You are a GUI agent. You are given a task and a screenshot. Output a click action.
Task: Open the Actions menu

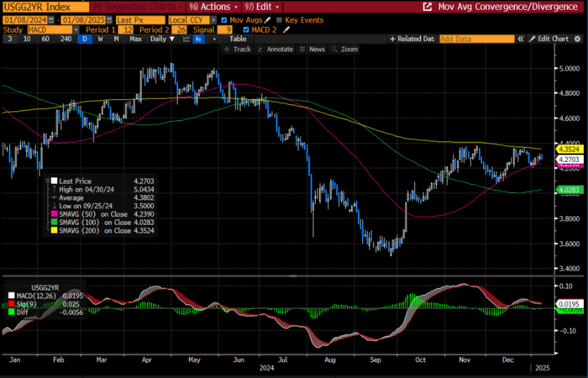tap(213, 6)
